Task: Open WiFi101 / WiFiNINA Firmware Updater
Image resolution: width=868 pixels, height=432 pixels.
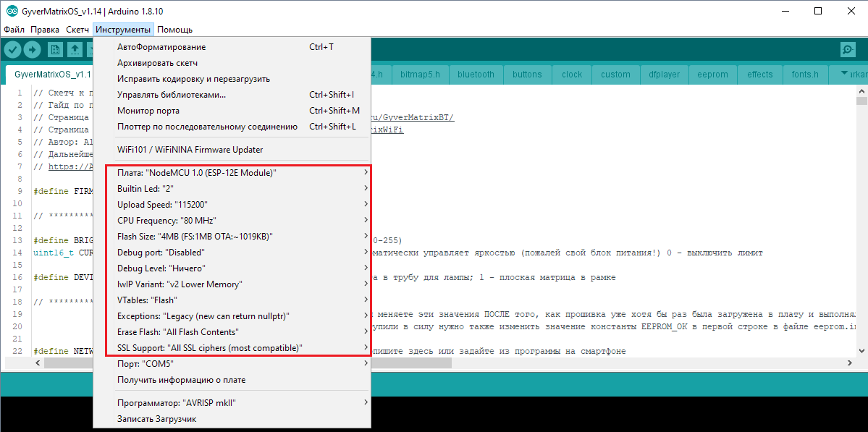Action: coord(232,149)
